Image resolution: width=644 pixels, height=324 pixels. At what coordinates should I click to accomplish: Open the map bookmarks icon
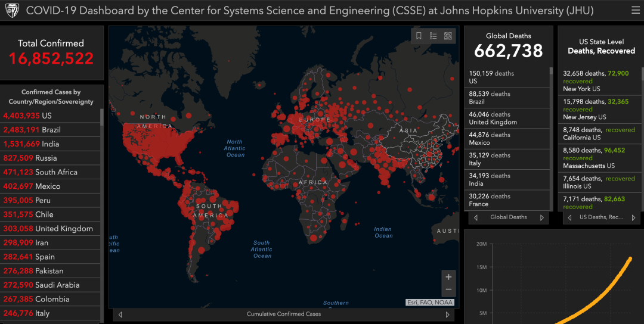pos(419,36)
